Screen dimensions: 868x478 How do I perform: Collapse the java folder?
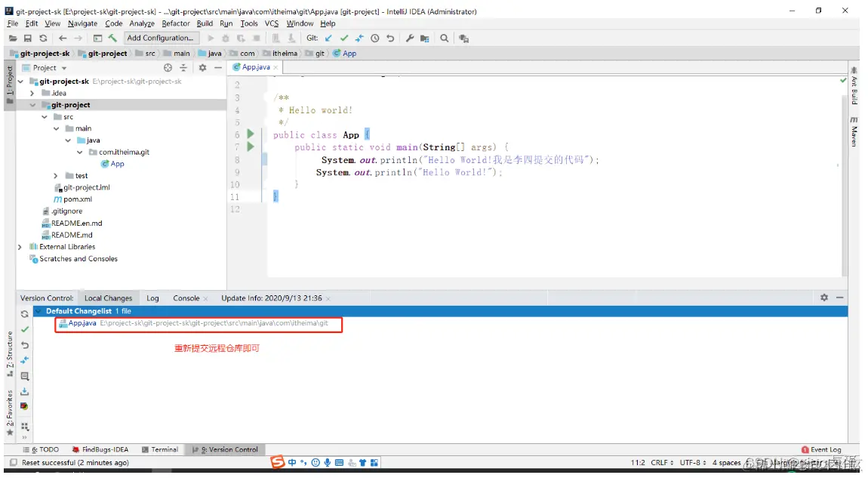tap(67, 140)
